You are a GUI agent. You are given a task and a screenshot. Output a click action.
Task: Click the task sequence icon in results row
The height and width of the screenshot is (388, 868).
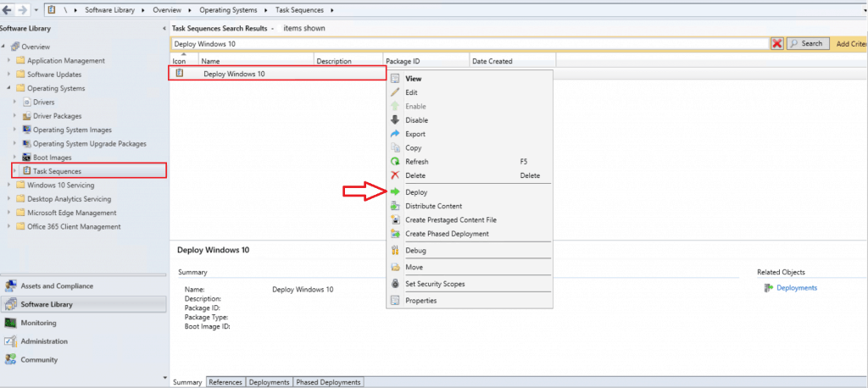pos(180,73)
